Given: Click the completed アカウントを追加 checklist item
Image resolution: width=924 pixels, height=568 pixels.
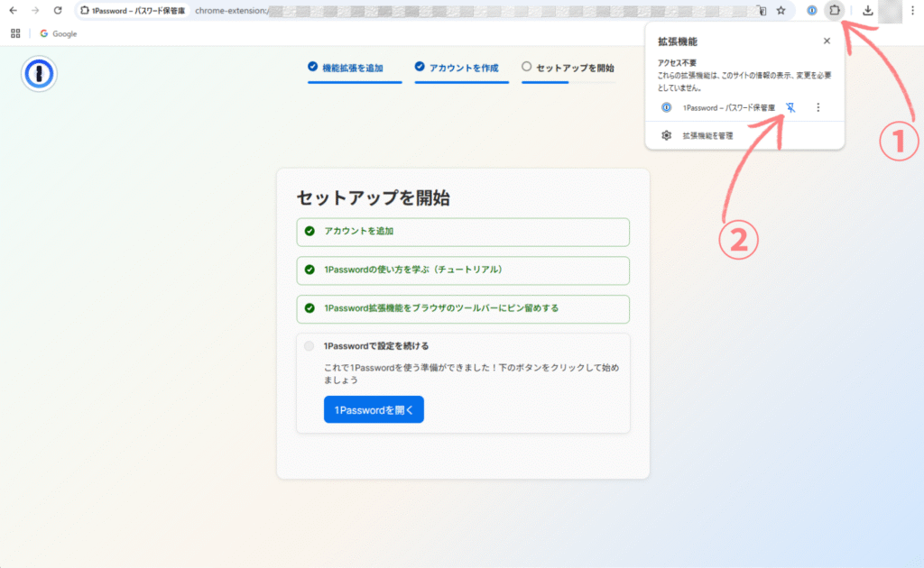Looking at the screenshot, I should 463,232.
